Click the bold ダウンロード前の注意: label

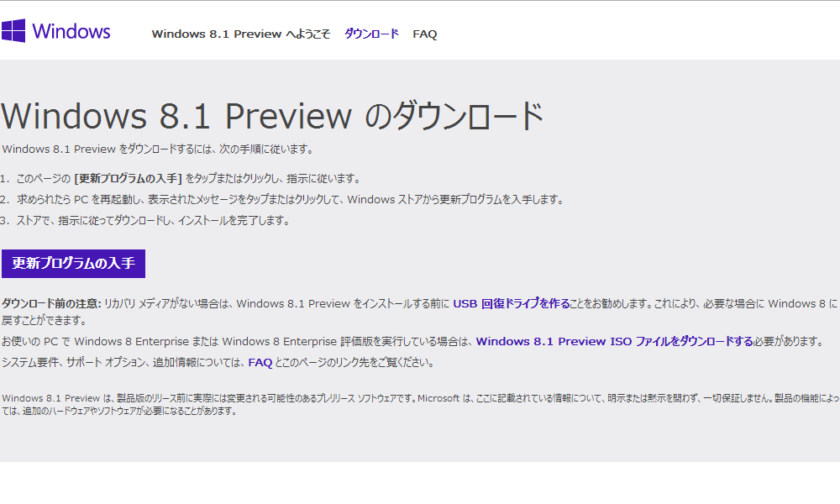click(x=51, y=304)
